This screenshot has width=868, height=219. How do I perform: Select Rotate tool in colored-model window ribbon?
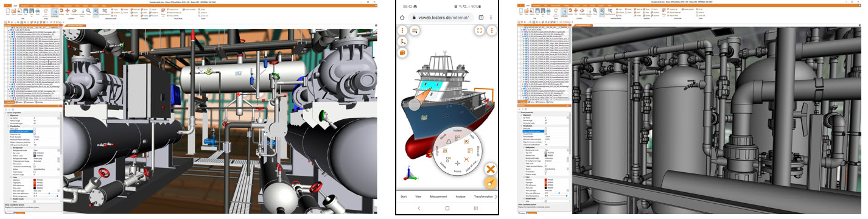61,12
